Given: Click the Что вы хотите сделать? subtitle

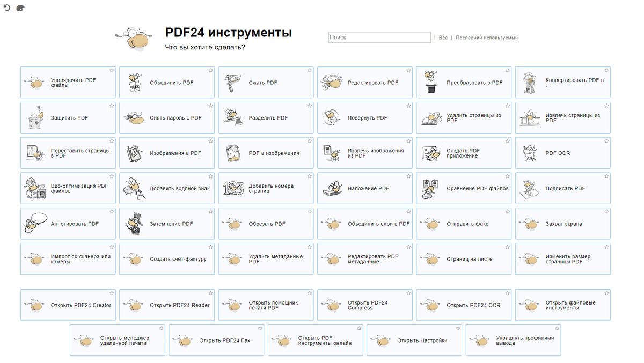Looking at the screenshot, I should pyautogui.click(x=205, y=47).
